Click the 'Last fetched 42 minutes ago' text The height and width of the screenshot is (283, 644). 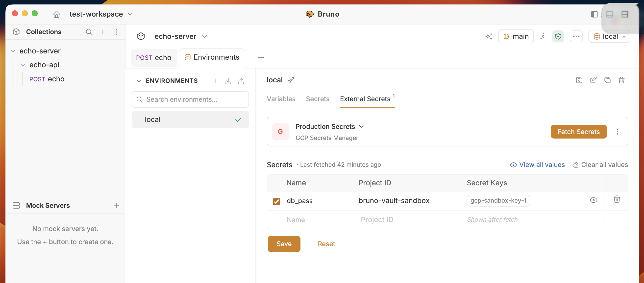tap(341, 165)
